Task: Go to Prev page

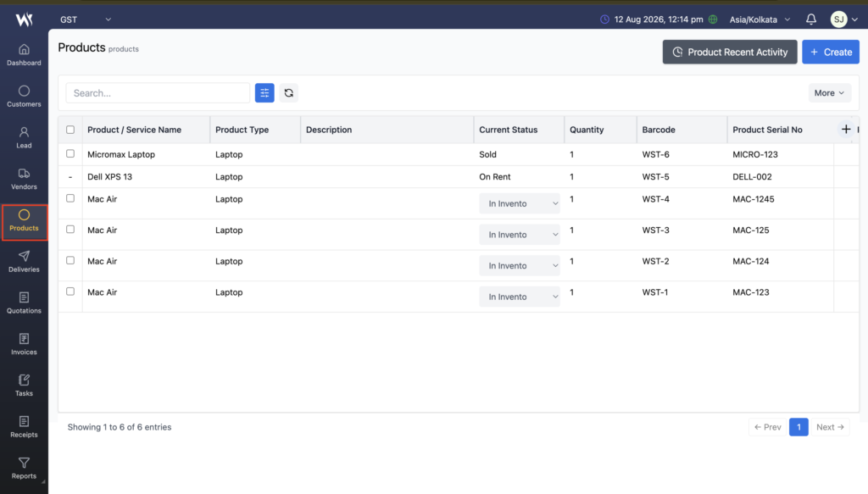Action: coord(767,427)
